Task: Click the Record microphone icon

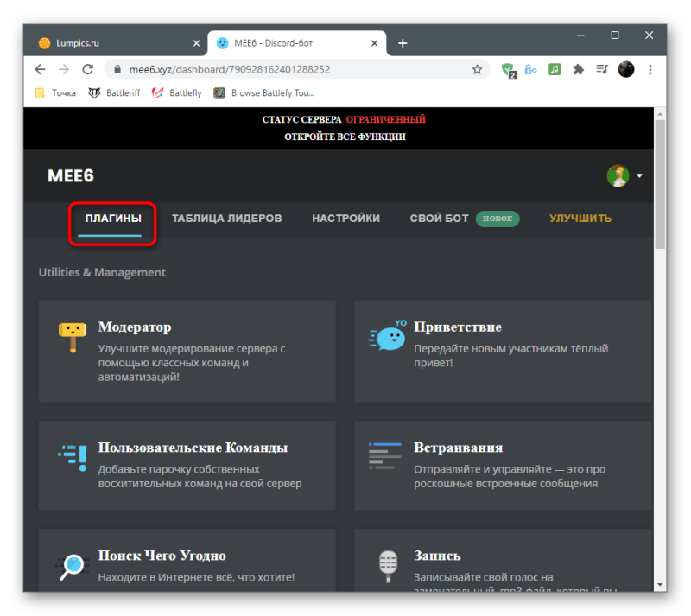Action: point(388,566)
